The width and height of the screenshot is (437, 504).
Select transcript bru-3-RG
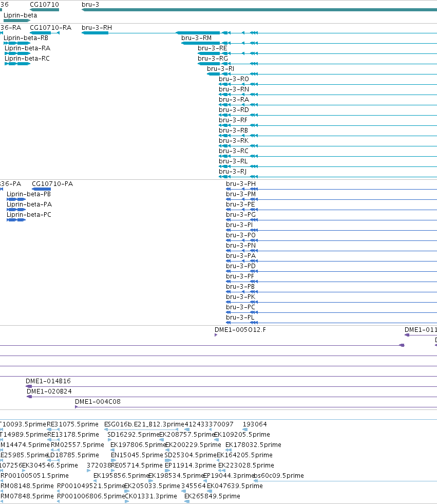[213, 59]
